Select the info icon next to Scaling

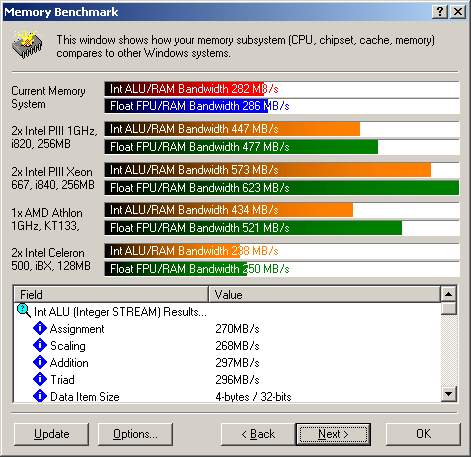pyautogui.click(x=40, y=345)
